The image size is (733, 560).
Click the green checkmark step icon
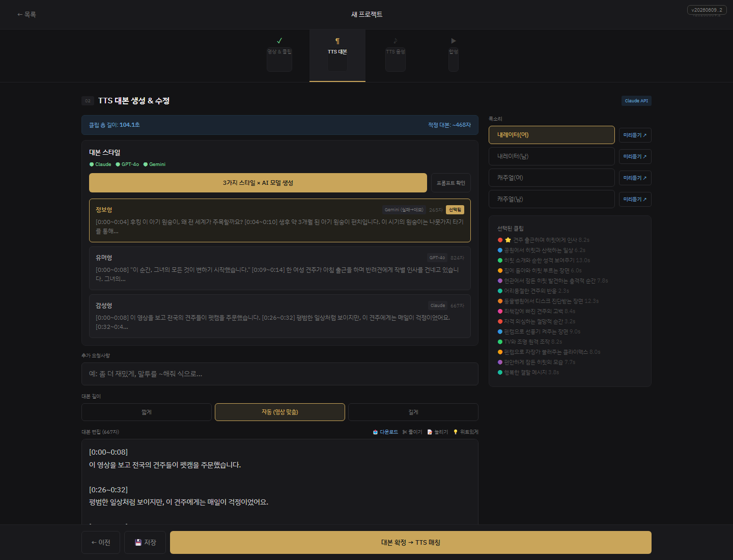coord(279,41)
